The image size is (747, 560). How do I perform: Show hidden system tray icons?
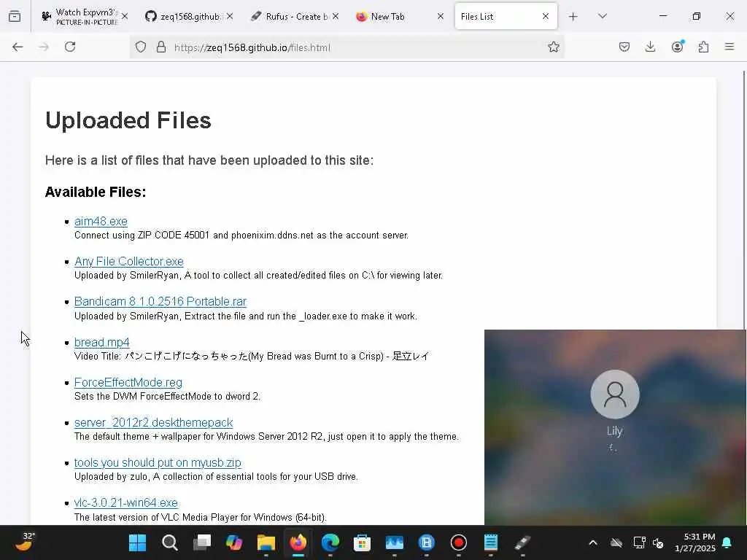tap(593, 542)
